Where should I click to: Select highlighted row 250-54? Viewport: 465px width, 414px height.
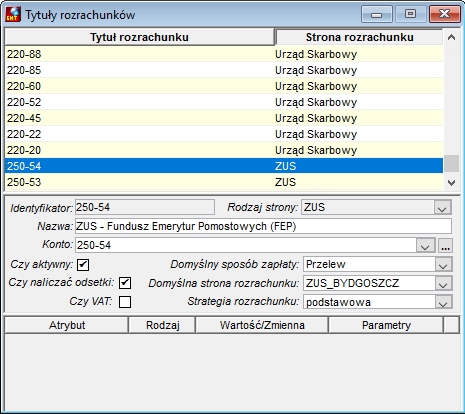224,166
